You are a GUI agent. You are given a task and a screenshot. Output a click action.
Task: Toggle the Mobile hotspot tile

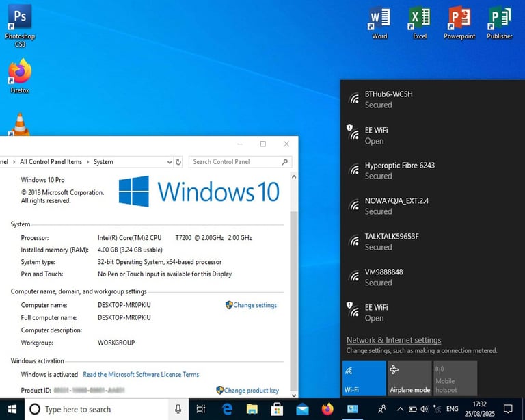(455, 378)
